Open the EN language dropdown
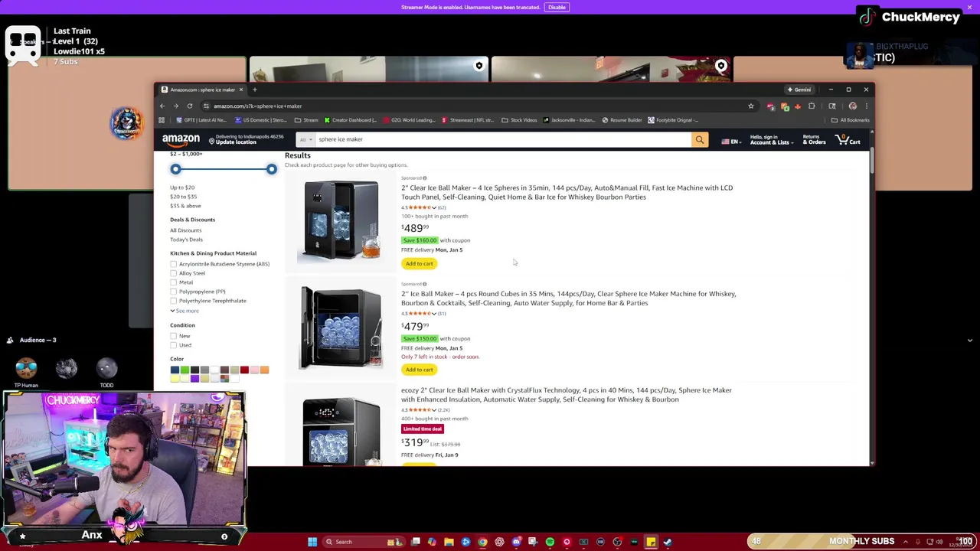980x551 pixels. 730,142
